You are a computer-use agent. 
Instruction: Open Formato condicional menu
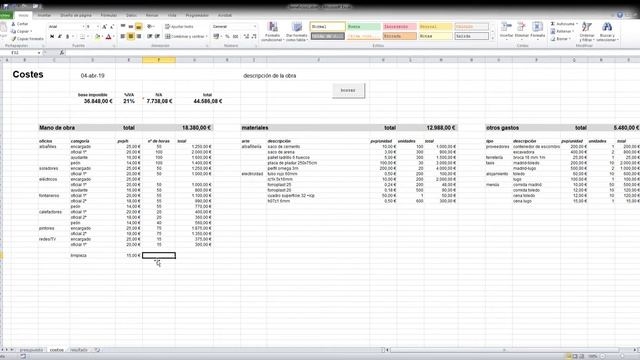click(272, 32)
